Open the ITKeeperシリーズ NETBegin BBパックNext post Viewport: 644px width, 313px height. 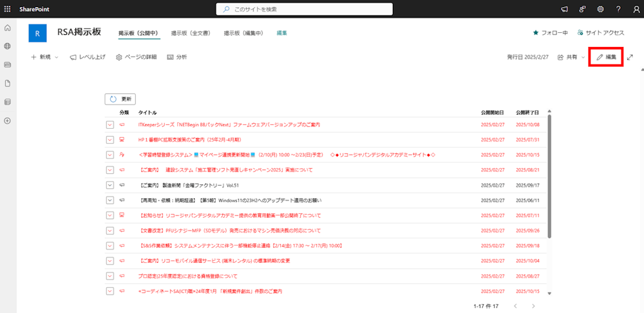229,125
